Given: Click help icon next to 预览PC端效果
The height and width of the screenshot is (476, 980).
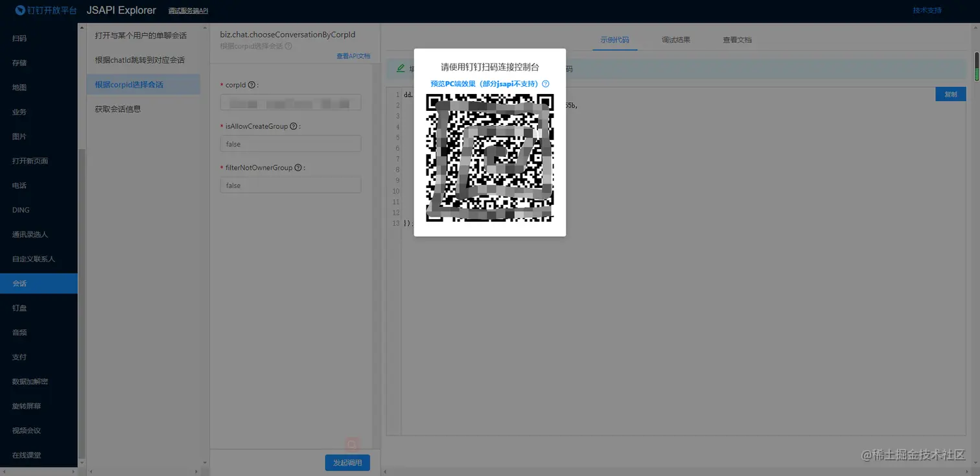Looking at the screenshot, I should tap(546, 84).
